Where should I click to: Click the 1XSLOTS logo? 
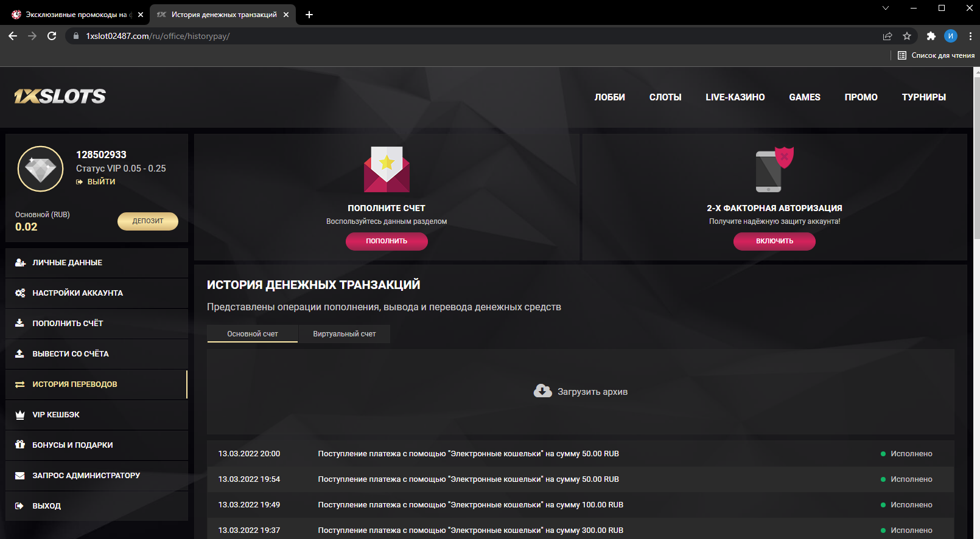(x=60, y=96)
